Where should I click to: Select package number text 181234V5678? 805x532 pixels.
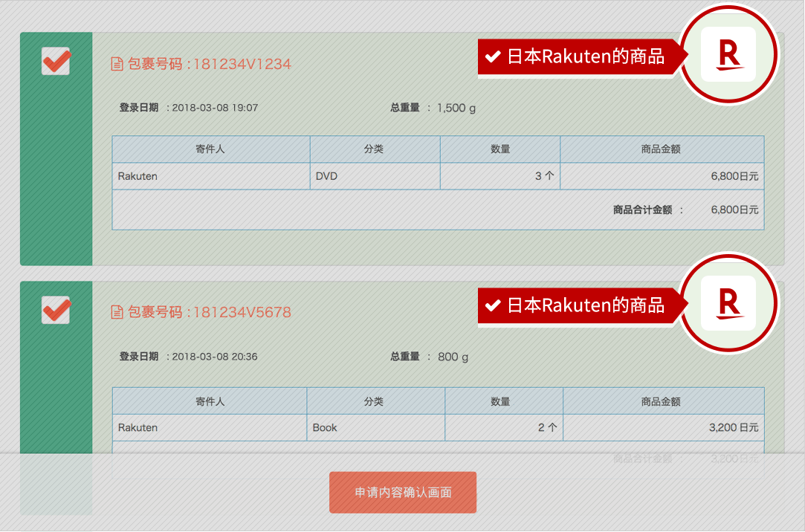[242, 312]
